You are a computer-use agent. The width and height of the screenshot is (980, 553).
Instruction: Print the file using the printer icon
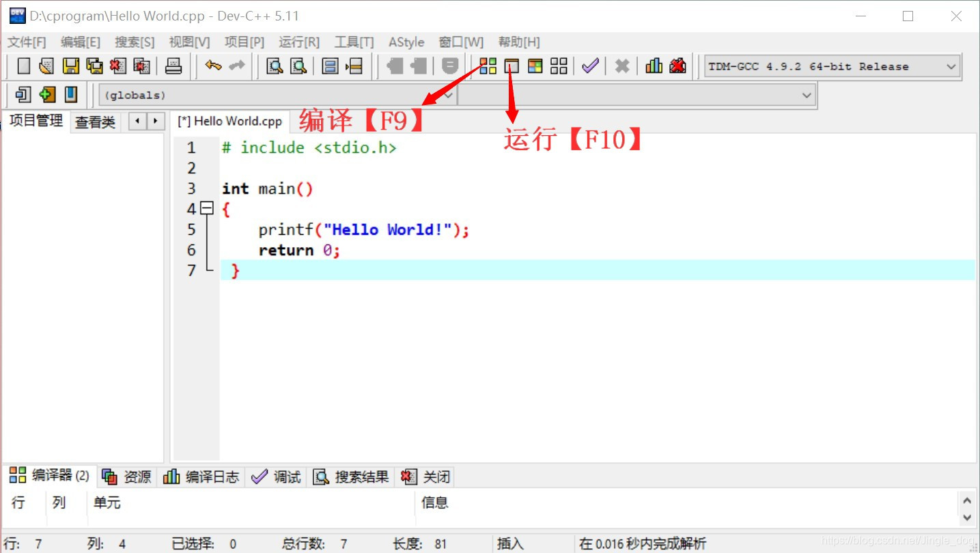pyautogui.click(x=174, y=66)
